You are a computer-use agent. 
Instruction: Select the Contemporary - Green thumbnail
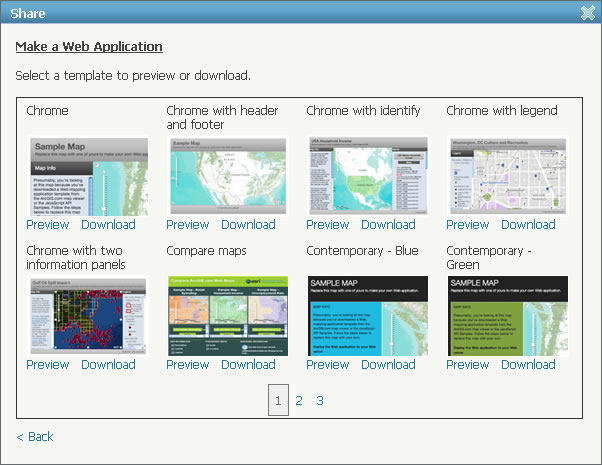pyautogui.click(x=508, y=316)
